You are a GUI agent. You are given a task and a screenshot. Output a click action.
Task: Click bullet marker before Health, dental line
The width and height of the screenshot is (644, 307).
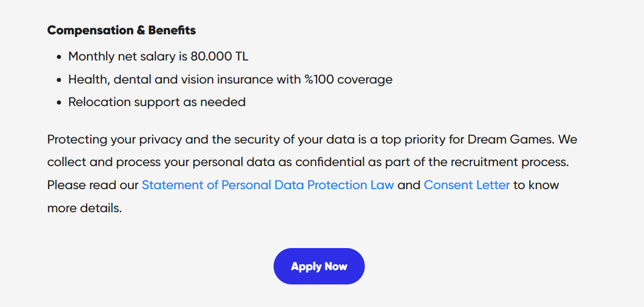pyautogui.click(x=59, y=80)
